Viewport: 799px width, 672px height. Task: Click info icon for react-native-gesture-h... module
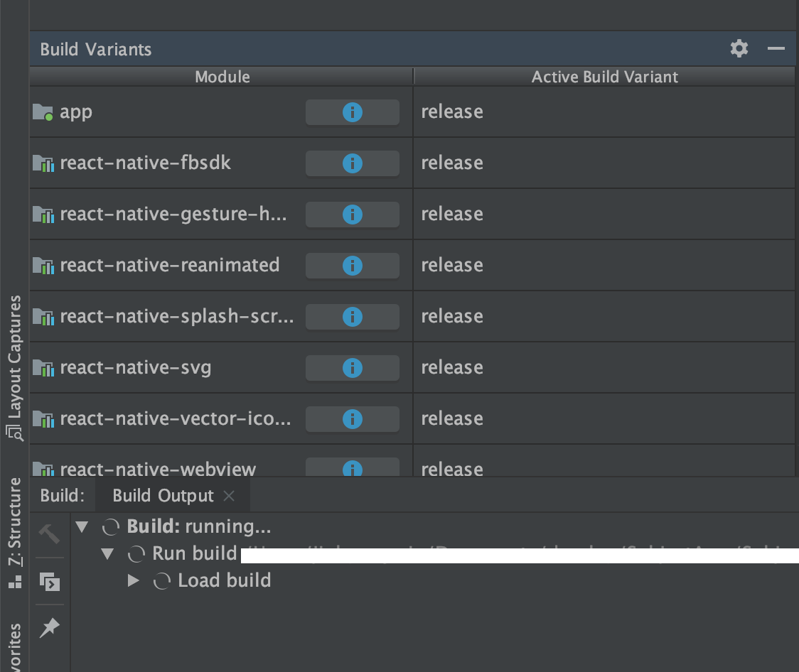point(352,215)
